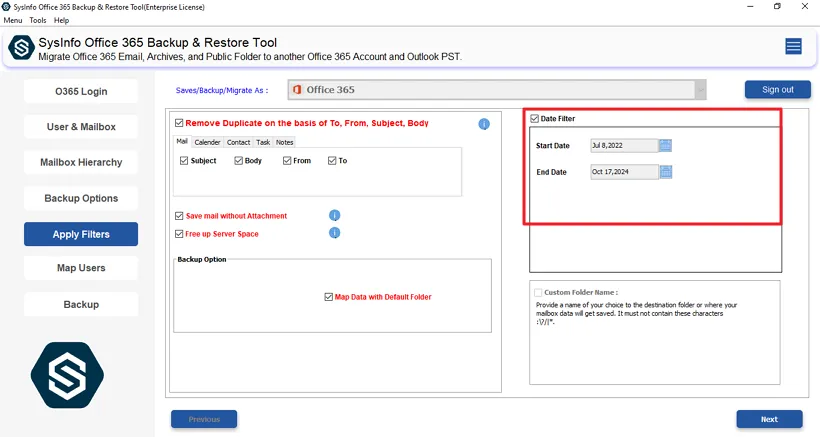Go to the Backup Options step

pyautogui.click(x=81, y=198)
